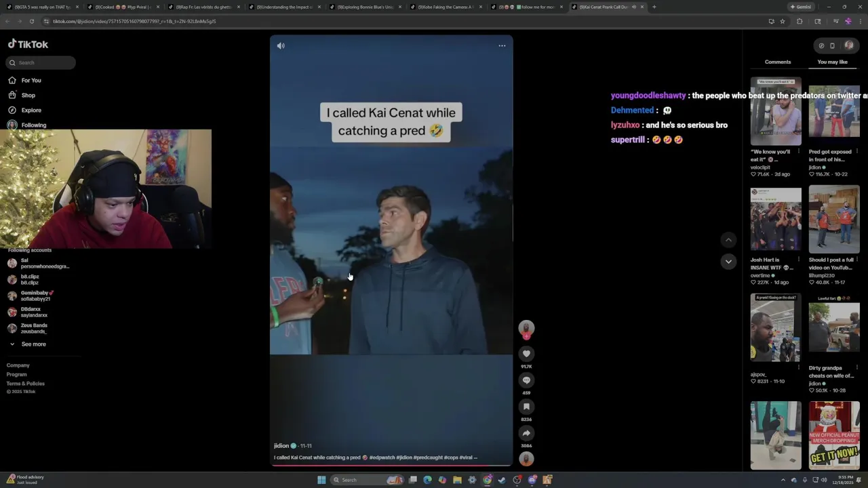Image resolution: width=868 pixels, height=488 pixels.
Task: Switch to the You may like tab
Action: (832, 62)
